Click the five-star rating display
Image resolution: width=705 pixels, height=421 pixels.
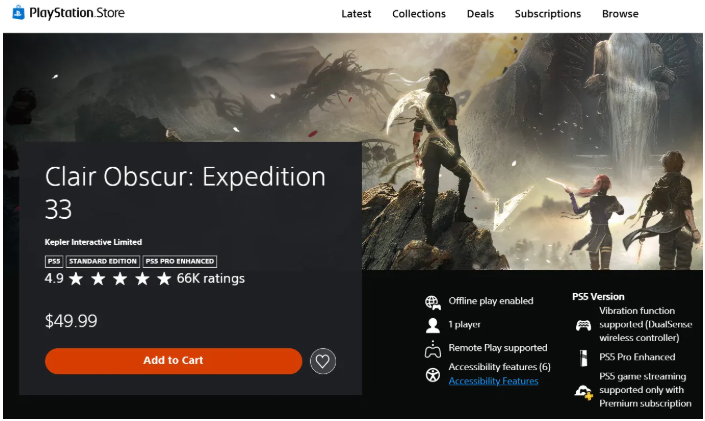coord(120,278)
